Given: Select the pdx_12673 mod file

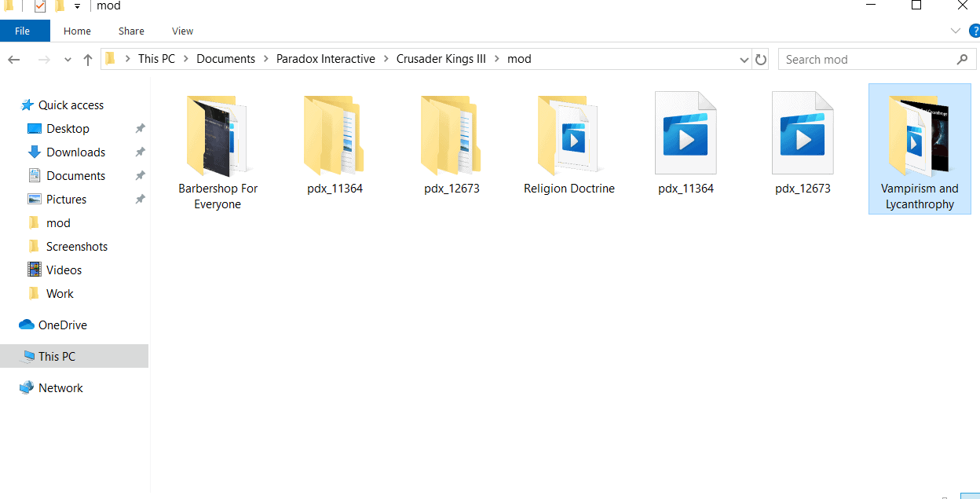Looking at the screenshot, I should pos(803,143).
